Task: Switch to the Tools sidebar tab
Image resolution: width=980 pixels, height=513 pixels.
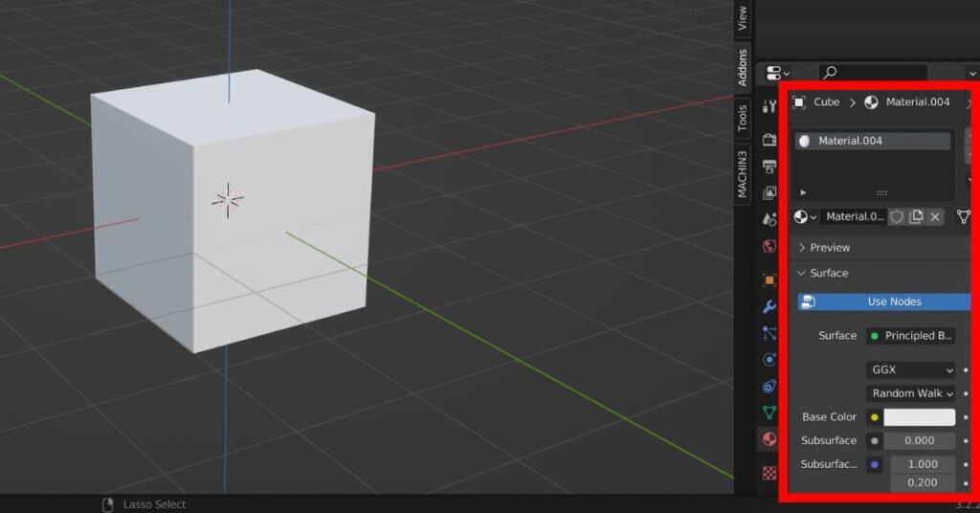Action: click(742, 119)
